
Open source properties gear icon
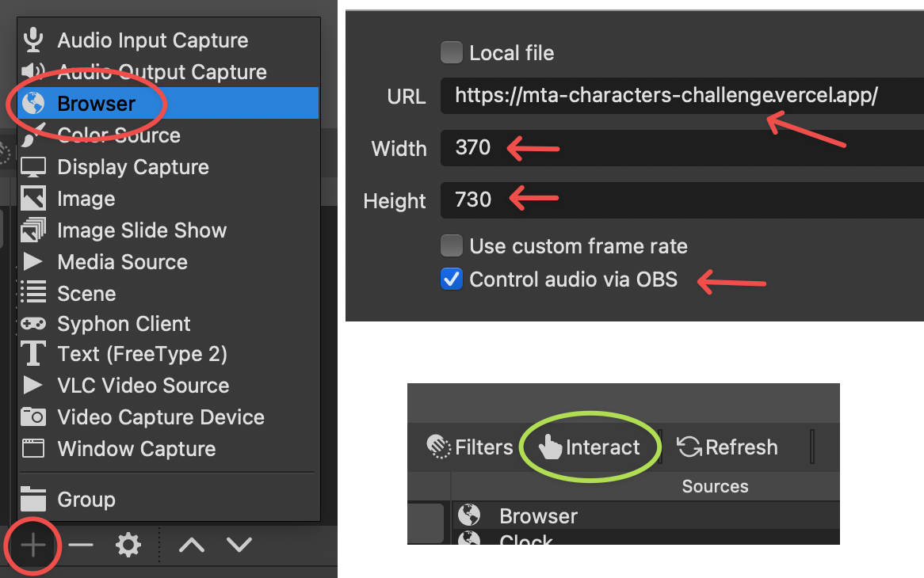click(x=128, y=545)
